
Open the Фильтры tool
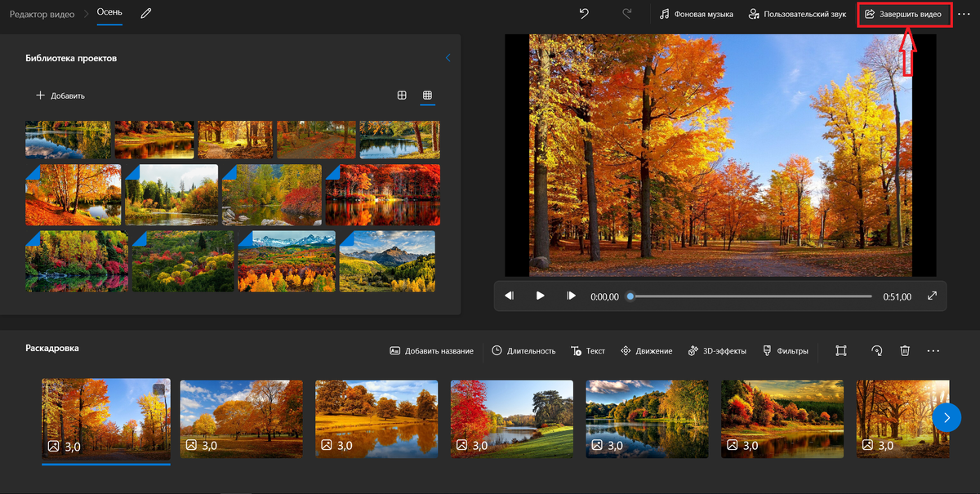point(786,350)
